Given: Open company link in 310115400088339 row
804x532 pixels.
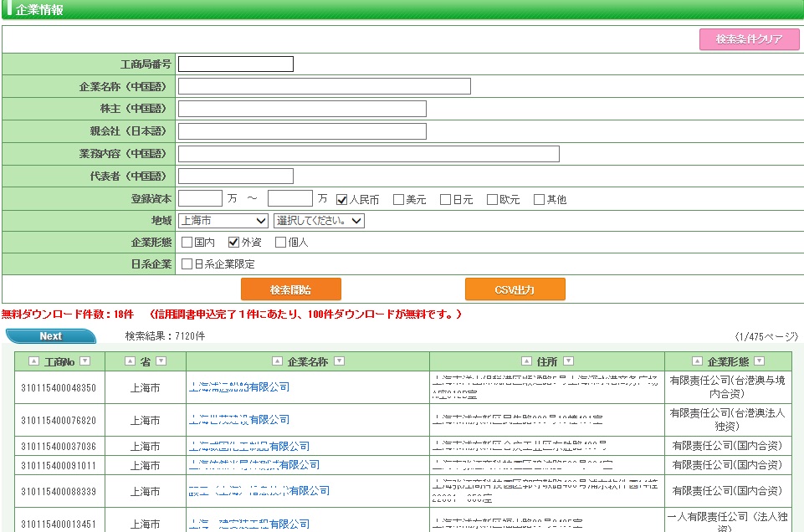Looking at the screenshot, I should click(259, 491).
